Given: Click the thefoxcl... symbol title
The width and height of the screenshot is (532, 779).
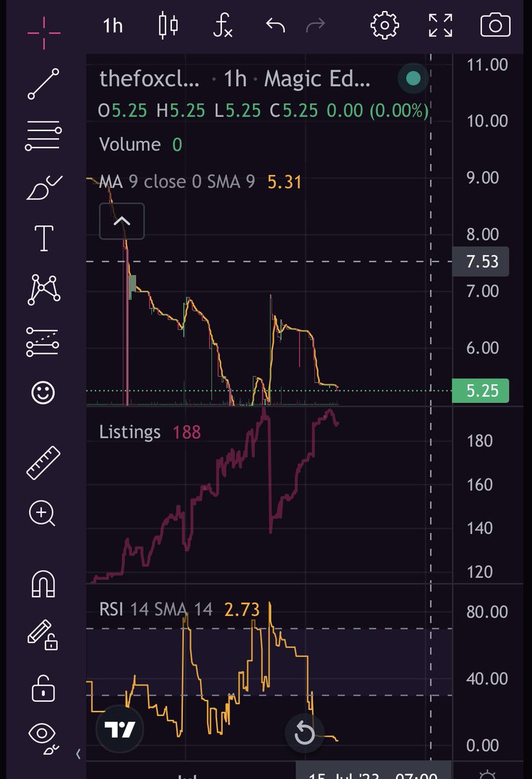Looking at the screenshot, I should point(150,79).
